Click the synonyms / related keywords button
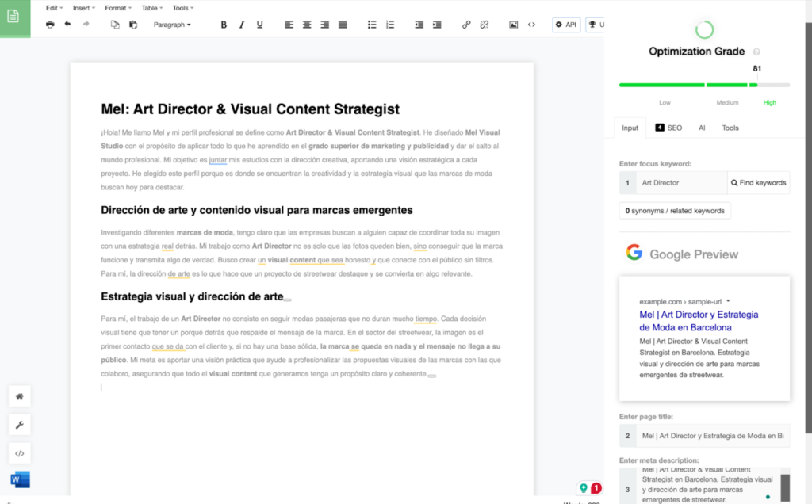812x504 pixels. tap(675, 211)
